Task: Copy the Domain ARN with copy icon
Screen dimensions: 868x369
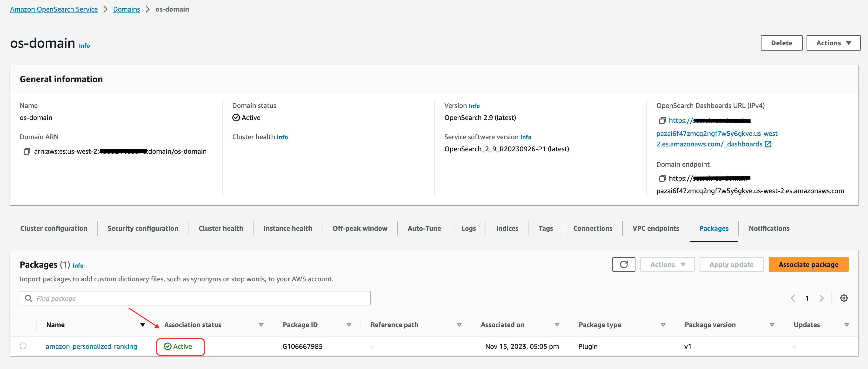Action: [x=27, y=152]
